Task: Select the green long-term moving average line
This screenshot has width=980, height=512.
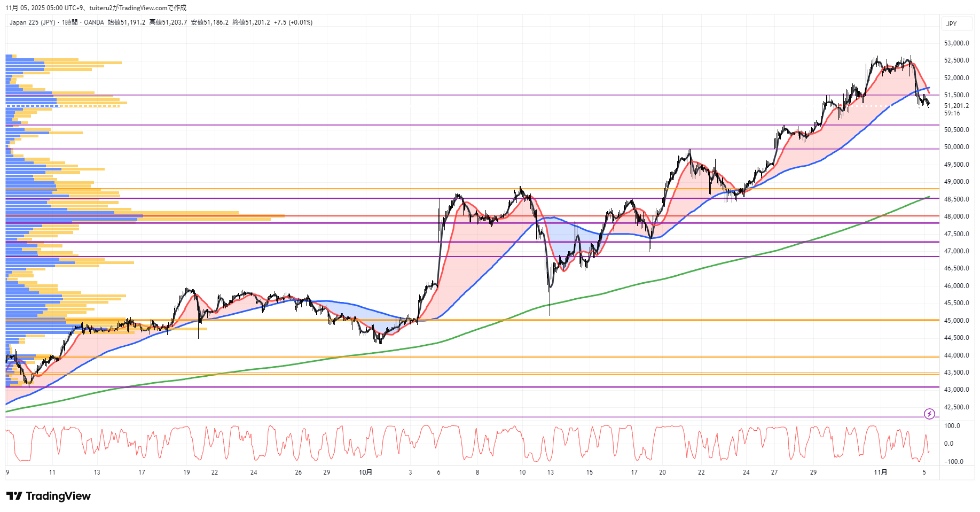Action: point(641,283)
